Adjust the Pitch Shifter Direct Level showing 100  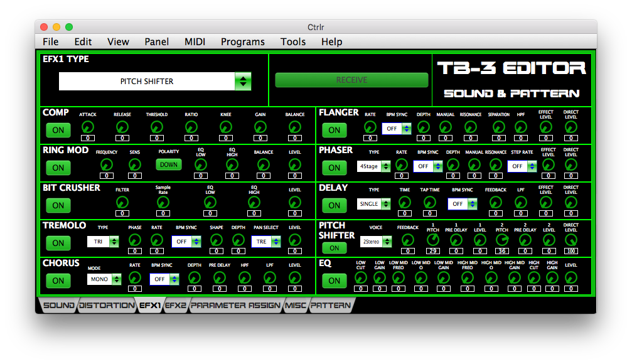tap(570, 240)
